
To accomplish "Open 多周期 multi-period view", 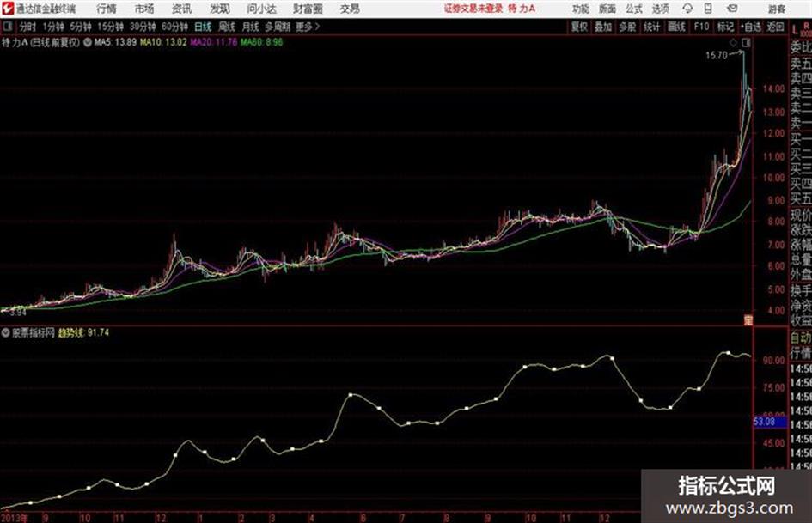I will (x=278, y=27).
